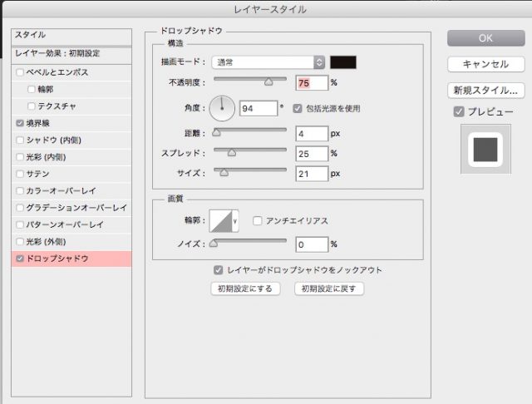Enable ベベルとエンボス checkbox
The image size is (532, 404).
click(x=20, y=73)
